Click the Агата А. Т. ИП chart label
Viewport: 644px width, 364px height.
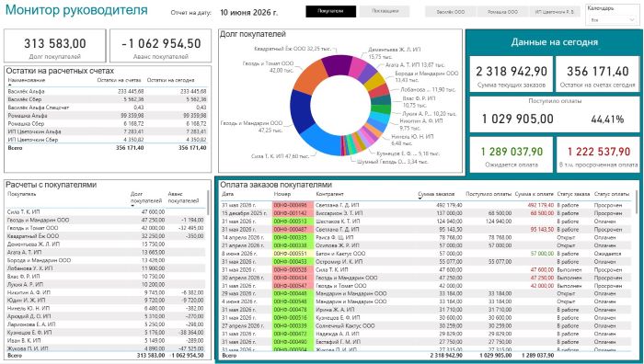pyautogui.click(x=415, y=65)
